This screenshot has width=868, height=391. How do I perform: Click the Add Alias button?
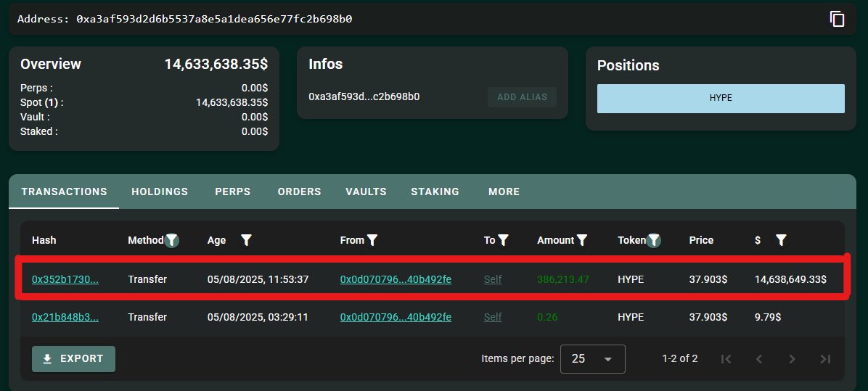tap(522, 96)
